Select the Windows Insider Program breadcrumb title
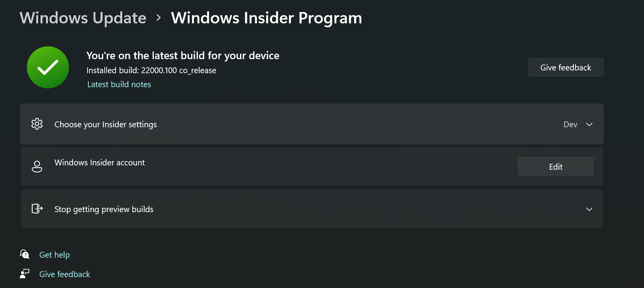 [x=266, y=18]
